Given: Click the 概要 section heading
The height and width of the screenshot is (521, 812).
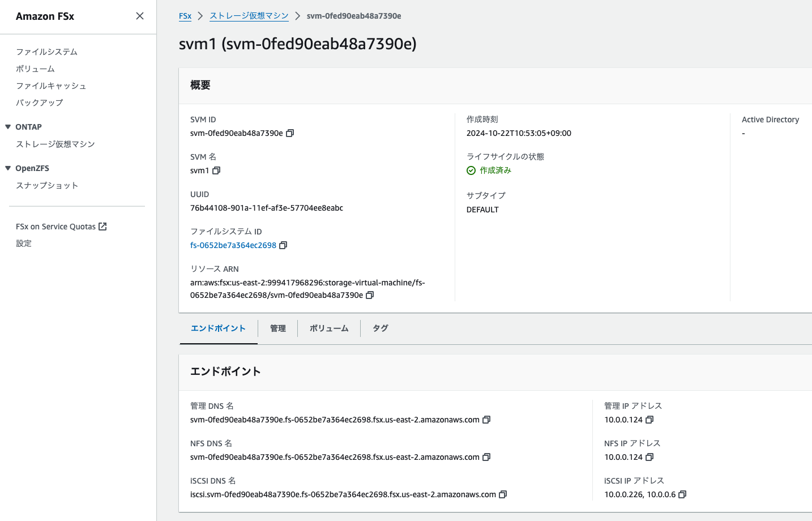Looking at the screenshot, I should coord(200,85).
